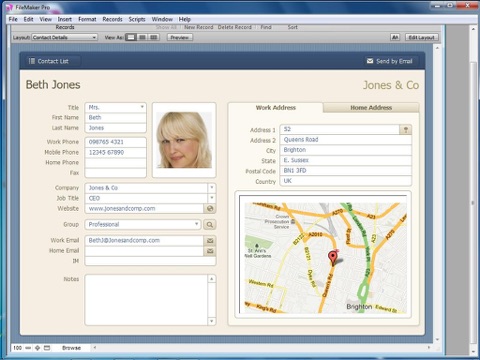
Task: Click the empty Home Phone field
Action: tap(115, 163)
